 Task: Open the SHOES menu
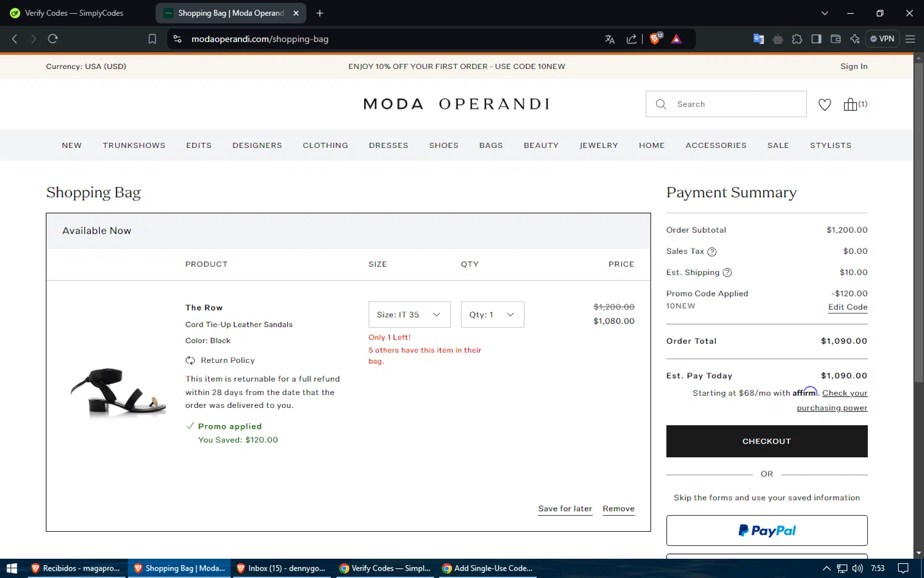[444, 145]
